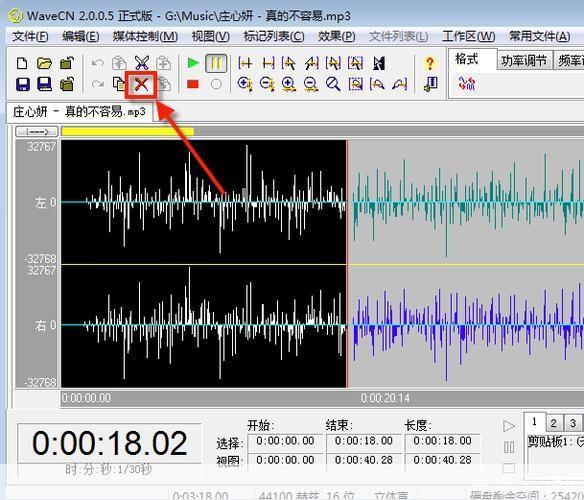Switch to the 功率调节 tab
Image resolution: width=584 pixels, height=500 pixels.
524,60
